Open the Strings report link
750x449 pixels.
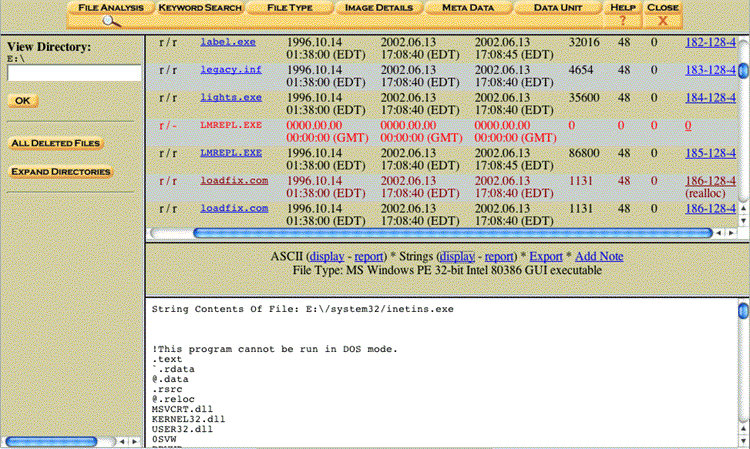click(x=502, y=255)
